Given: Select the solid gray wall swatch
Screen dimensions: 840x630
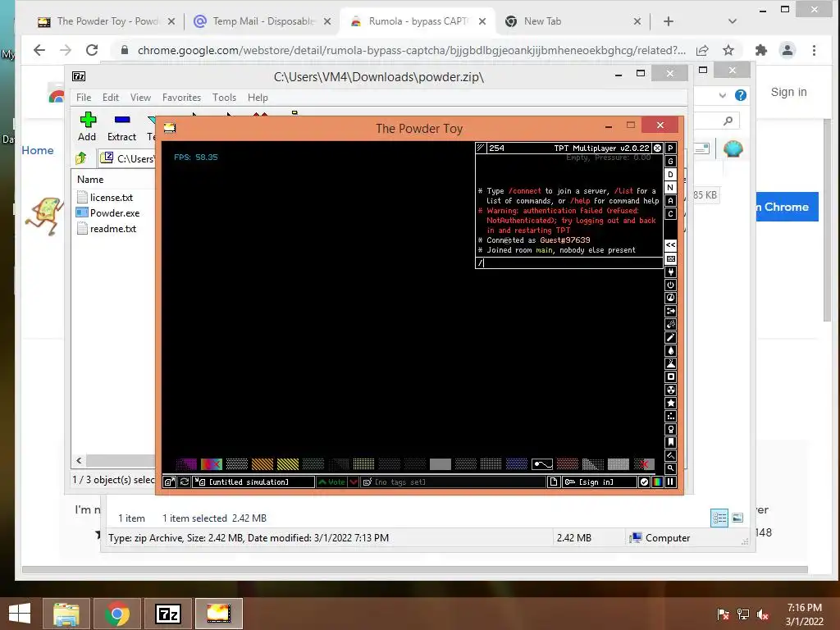Looking at the screenshot, I should (440, 464).
